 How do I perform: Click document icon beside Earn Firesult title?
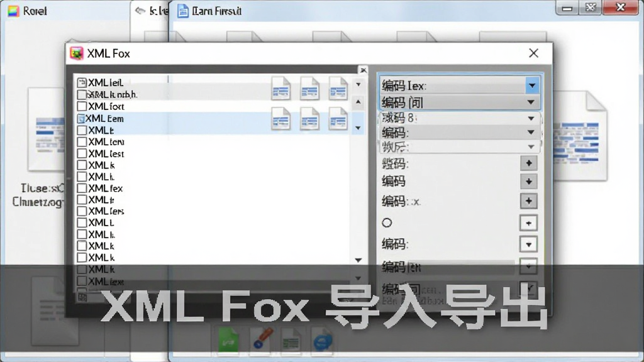(183, 11)
